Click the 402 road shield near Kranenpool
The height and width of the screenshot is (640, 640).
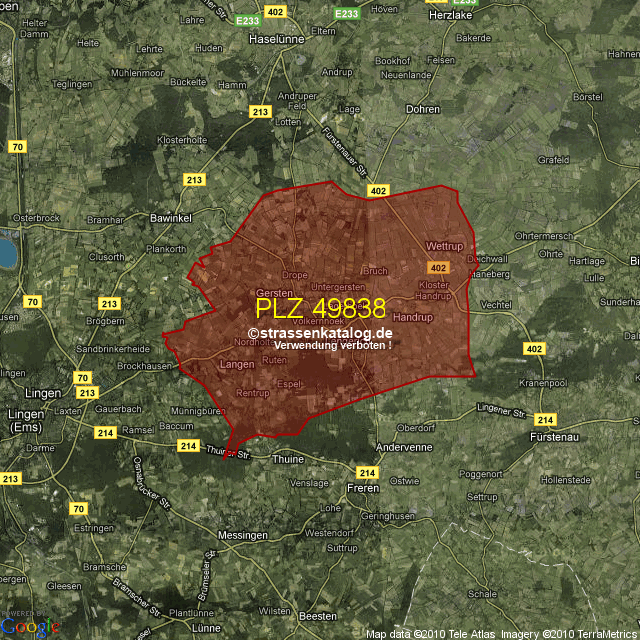(x=535, y=348)
